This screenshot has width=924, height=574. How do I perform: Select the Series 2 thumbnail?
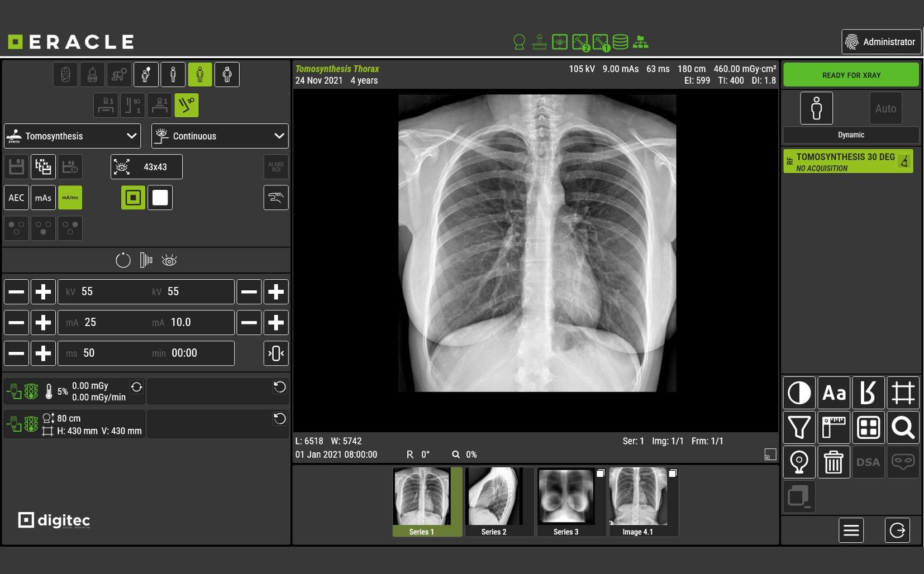pos(499,502)
